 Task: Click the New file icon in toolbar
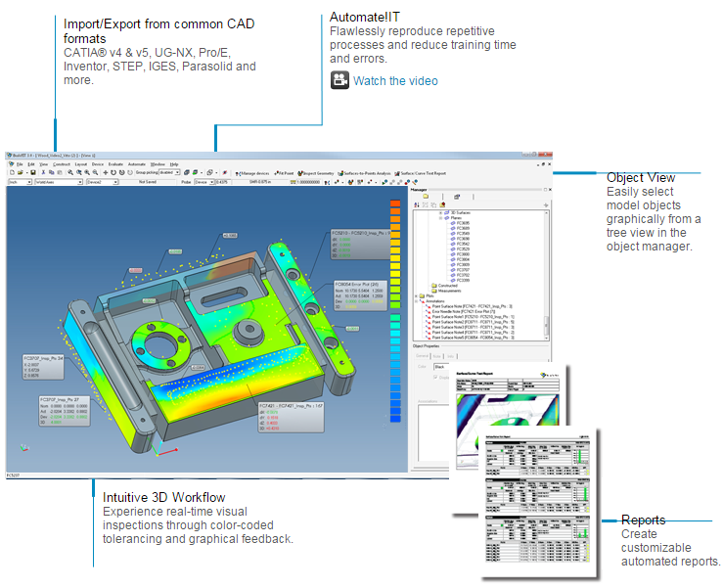point(13,172)
